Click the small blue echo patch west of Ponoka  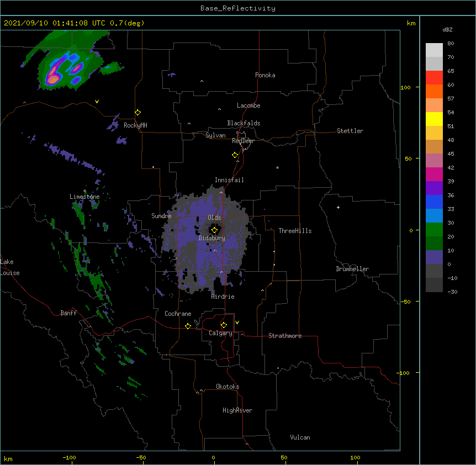coord(172,75)
